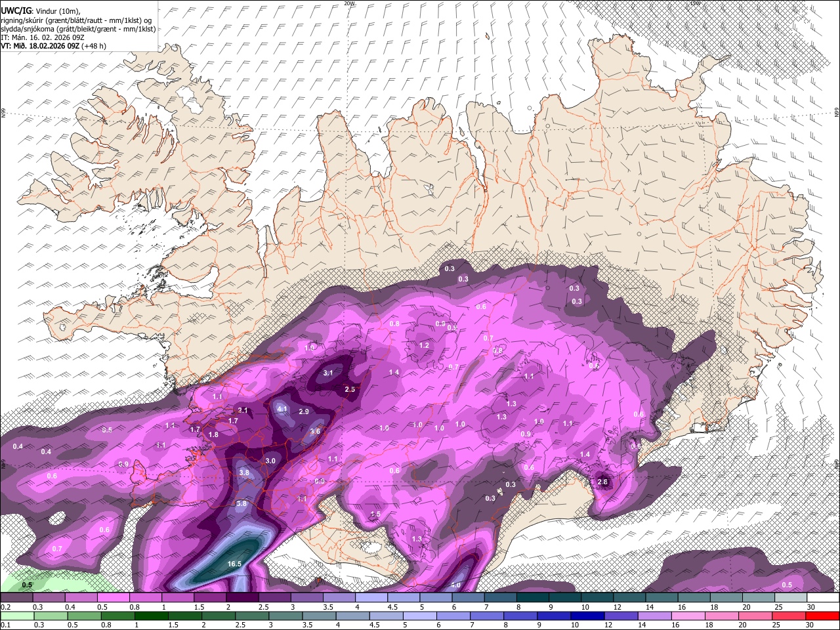Click the 4.1 precipitation value on the map

[x=283, y=409]
